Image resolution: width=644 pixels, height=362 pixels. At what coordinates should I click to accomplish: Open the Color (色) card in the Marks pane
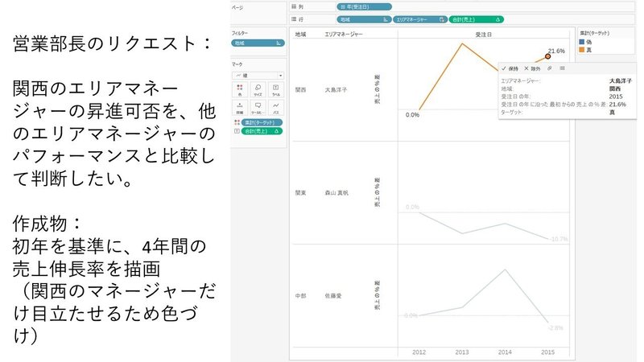(240, 90)
